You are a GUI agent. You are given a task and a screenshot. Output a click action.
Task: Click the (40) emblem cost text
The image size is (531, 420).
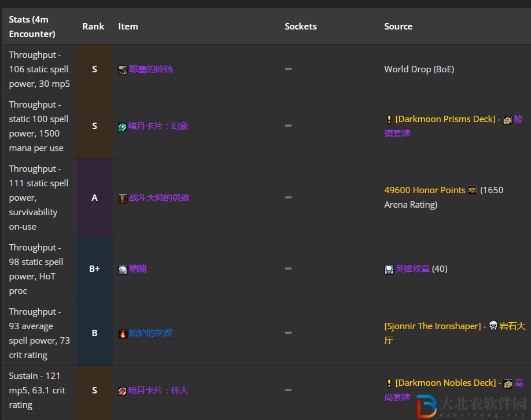[x=440, y=269]
